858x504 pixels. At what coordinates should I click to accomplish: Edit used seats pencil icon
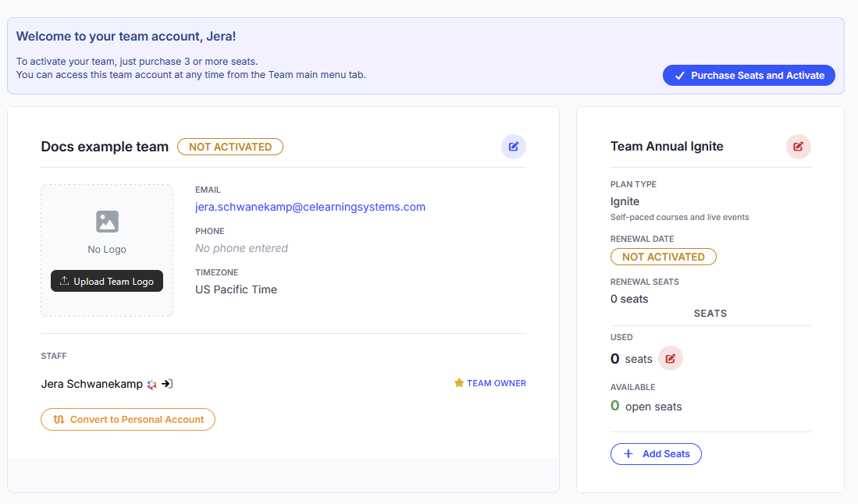[671, 359]
